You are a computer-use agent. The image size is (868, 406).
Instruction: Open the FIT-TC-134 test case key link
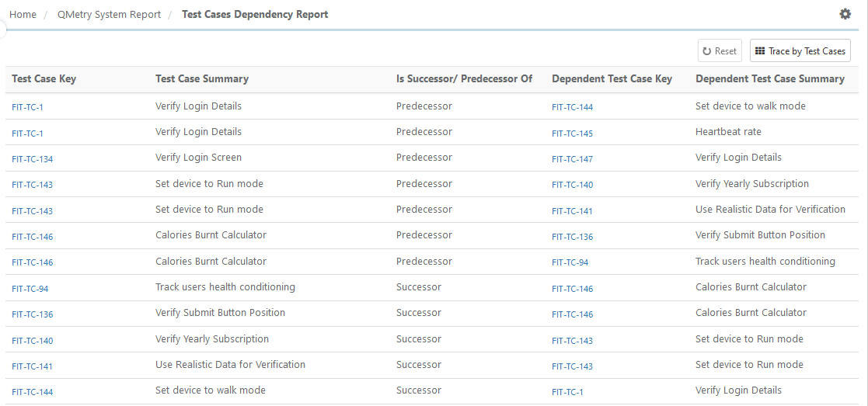click(32, 159)
